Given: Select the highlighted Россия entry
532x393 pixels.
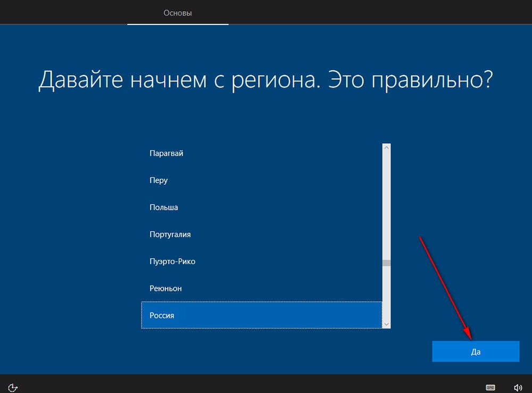Looking at the screenshot, I should [x=262, y=315].
